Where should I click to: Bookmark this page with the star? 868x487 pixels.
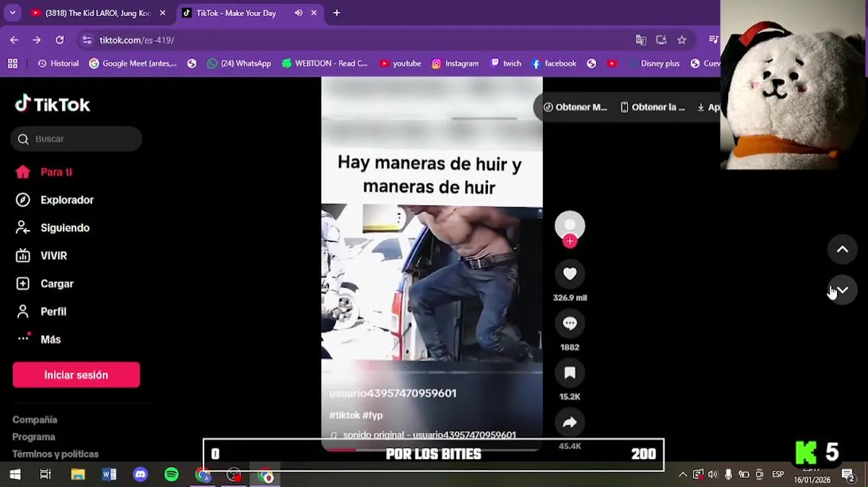pos(681,40)
